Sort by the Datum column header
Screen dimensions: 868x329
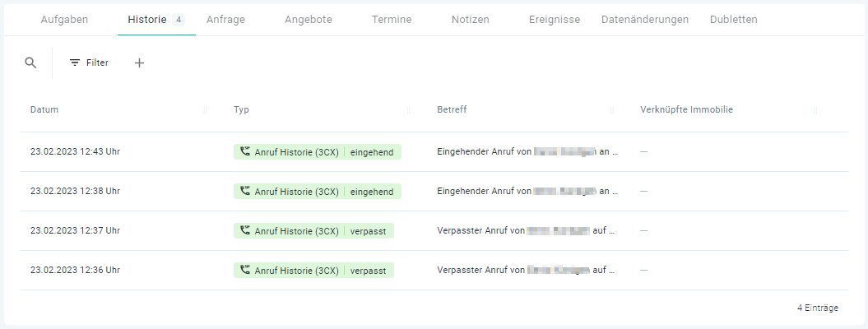click(44, 109)
